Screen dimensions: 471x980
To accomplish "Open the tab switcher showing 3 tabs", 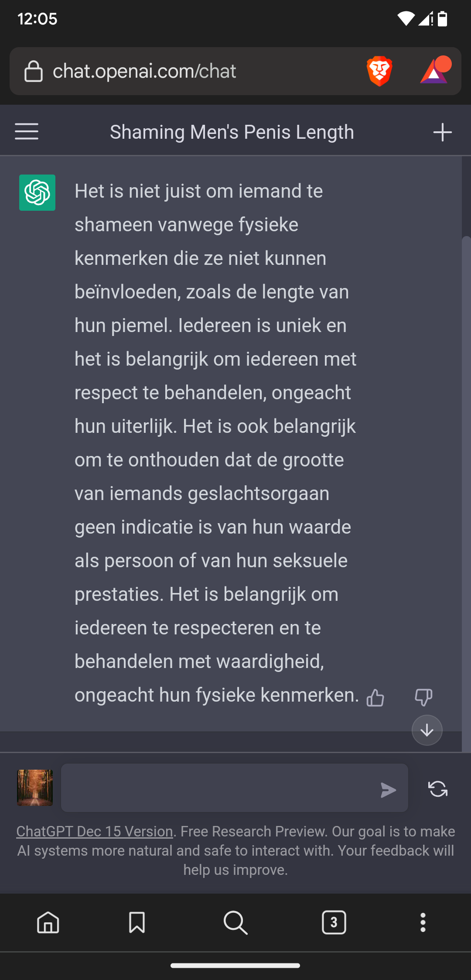I will click(x=334, y=922).
